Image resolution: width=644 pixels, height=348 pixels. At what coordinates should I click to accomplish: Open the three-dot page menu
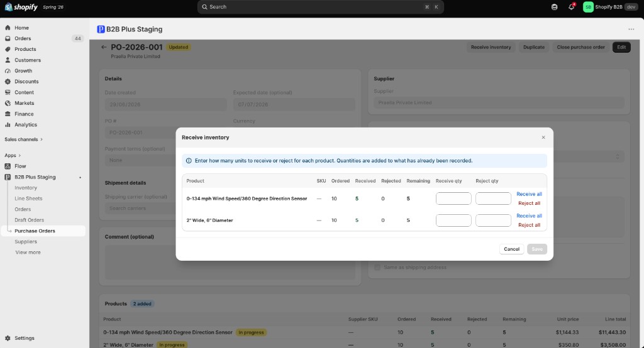click(x=631, y=29)
